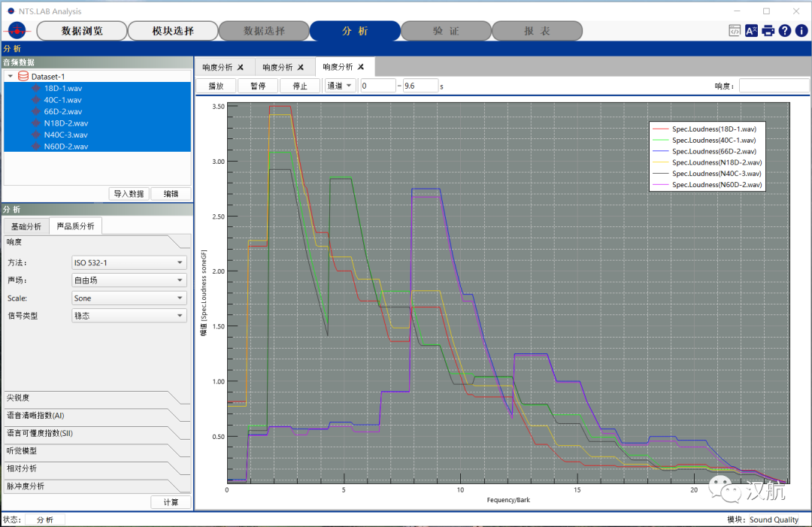The height and width of the screenshot is (527, 812).
Task: Click the icon beside N40C-3.wav
Action: (x=36, y=135)
